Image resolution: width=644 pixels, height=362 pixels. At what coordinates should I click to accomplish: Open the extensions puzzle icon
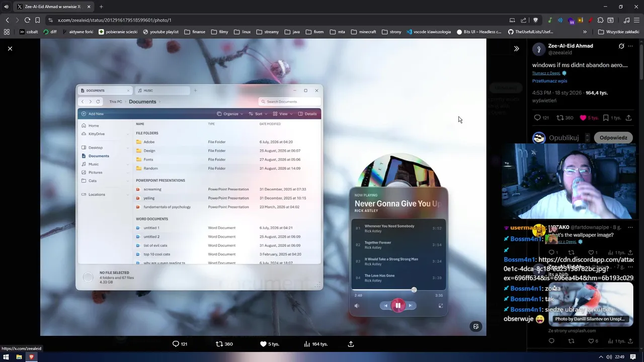click(600, 20)
